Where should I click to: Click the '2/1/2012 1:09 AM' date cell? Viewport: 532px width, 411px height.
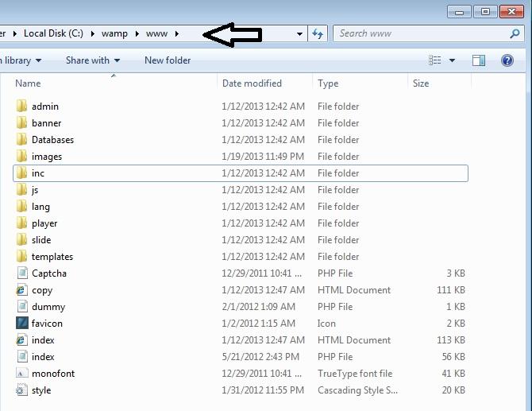click(x=259, y=306)
